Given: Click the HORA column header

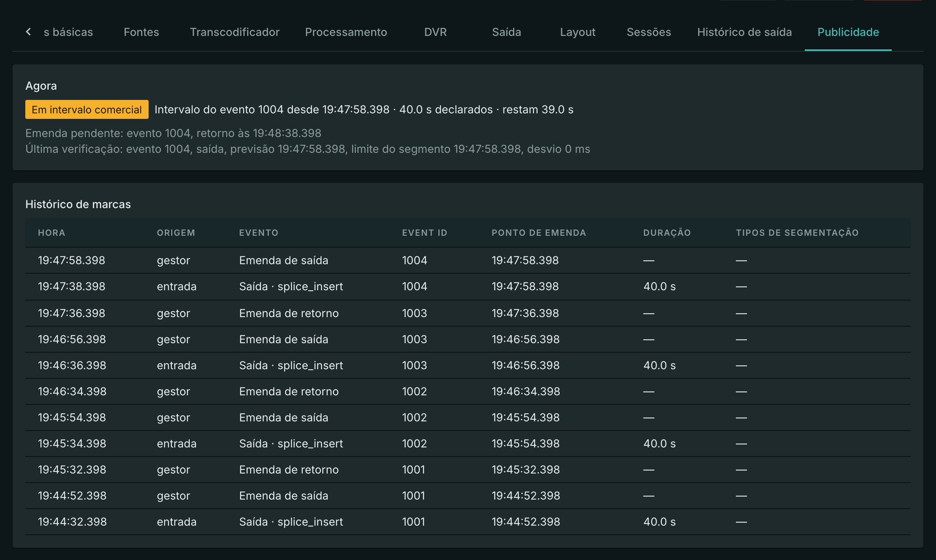Looking at the screenshot, I should 51,233.
